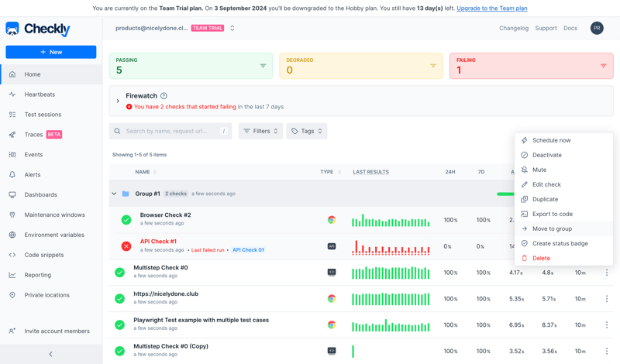Click the Heartbeats icon in sidebar

click(12, 94)
